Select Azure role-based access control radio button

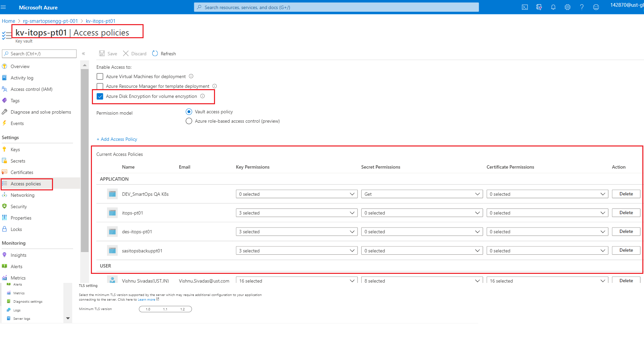tap(189, 121)
